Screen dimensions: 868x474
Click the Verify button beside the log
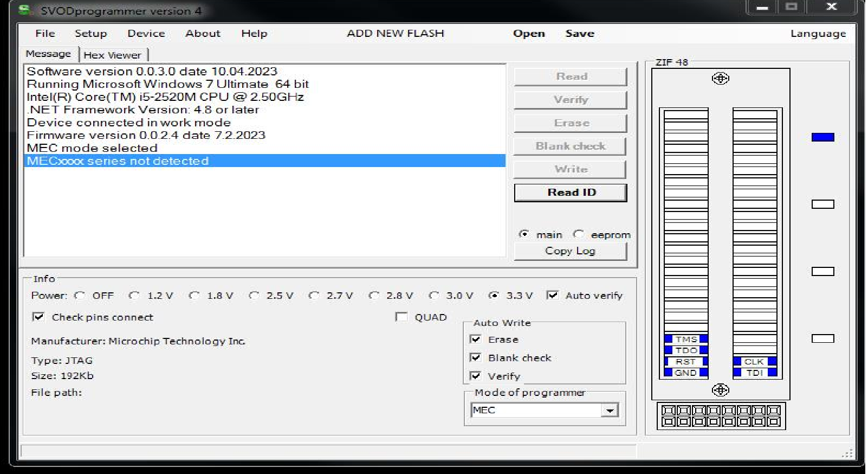(571, 100)
